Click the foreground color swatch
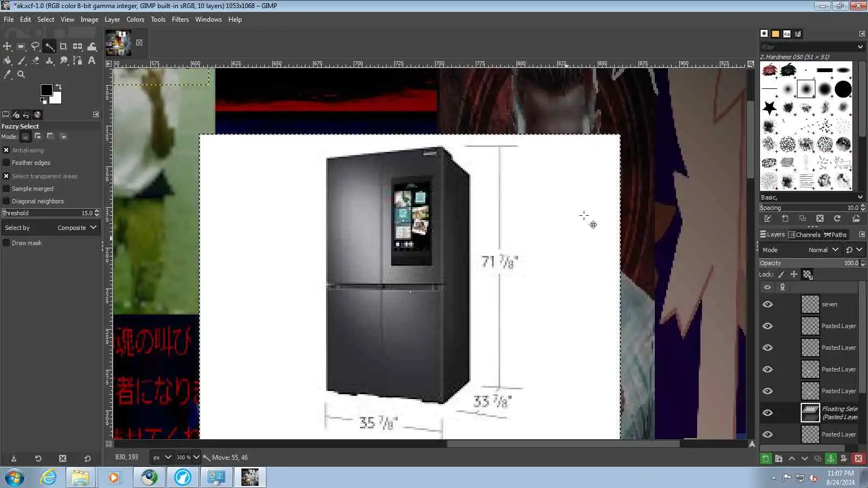Viewport: 868px width, 488px height. (47, 90)
